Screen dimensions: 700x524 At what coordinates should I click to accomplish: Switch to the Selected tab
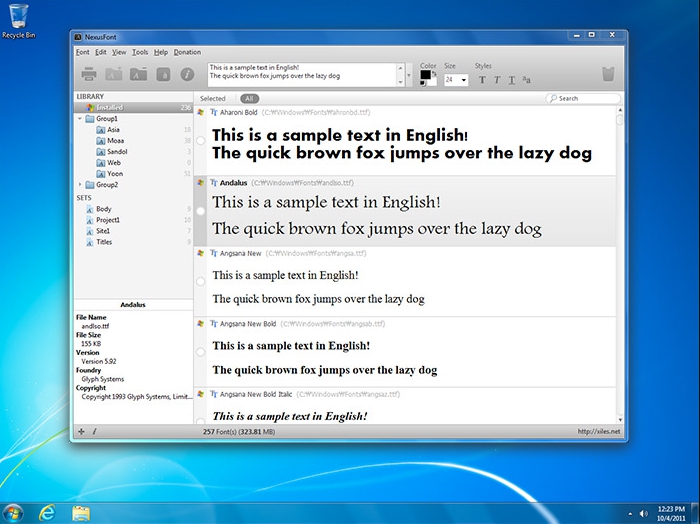pyautogui.click(x=212, y=99)
